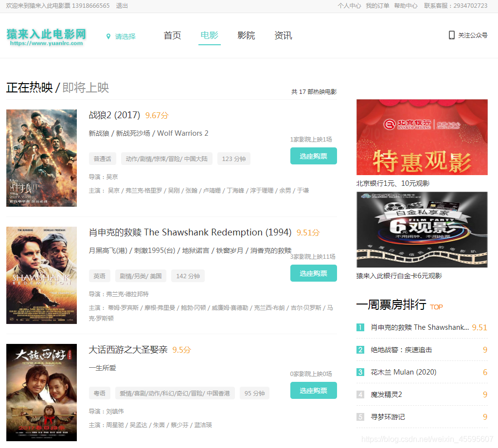Click 导演：吴京 line
The height and width of the screenshot is (448, 498).
pos(103,177)
